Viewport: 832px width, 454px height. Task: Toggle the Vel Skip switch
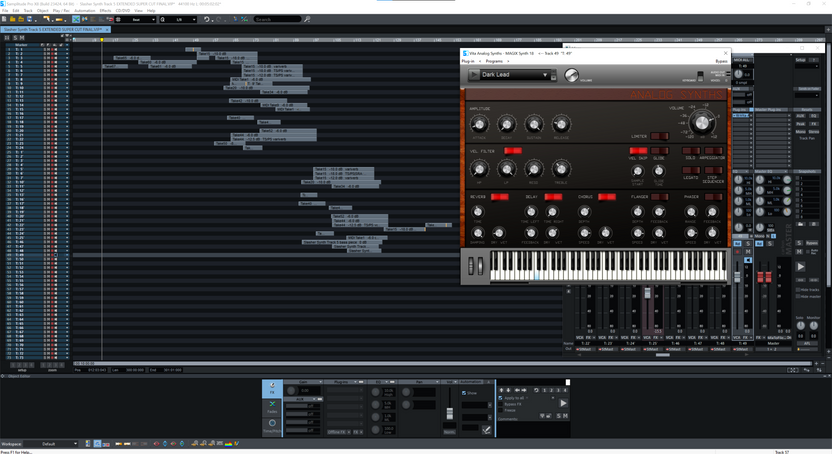(x=638, y=151)
